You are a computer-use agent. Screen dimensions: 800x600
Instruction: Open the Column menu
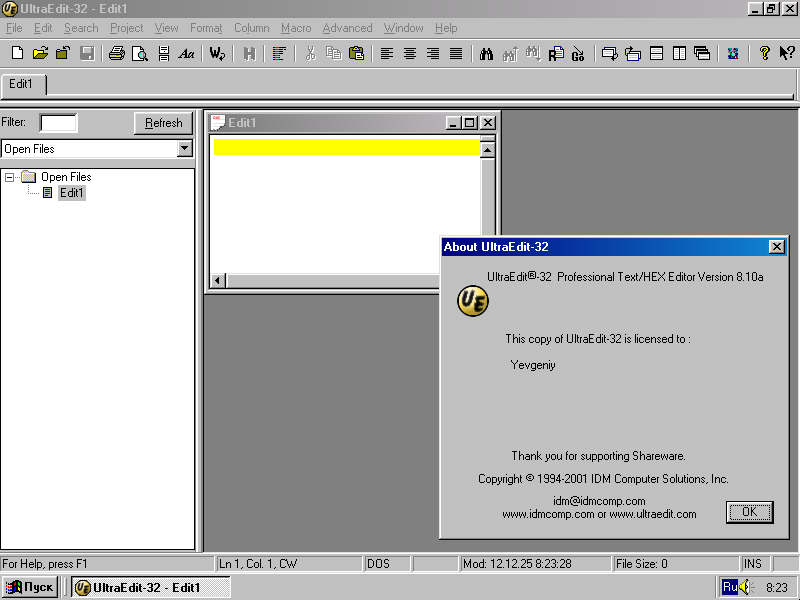(252, 28)
